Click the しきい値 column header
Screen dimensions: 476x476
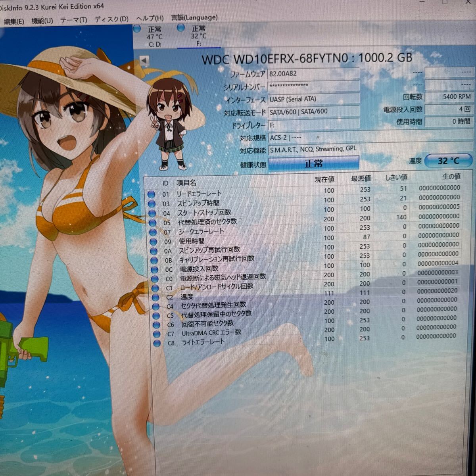coord(396,178)
